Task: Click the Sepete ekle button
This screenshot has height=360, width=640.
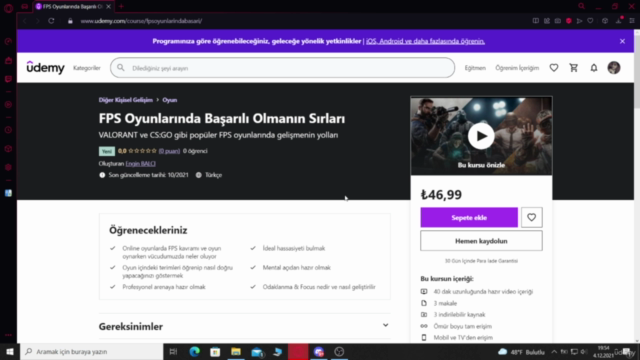Action: pos(469,218)
